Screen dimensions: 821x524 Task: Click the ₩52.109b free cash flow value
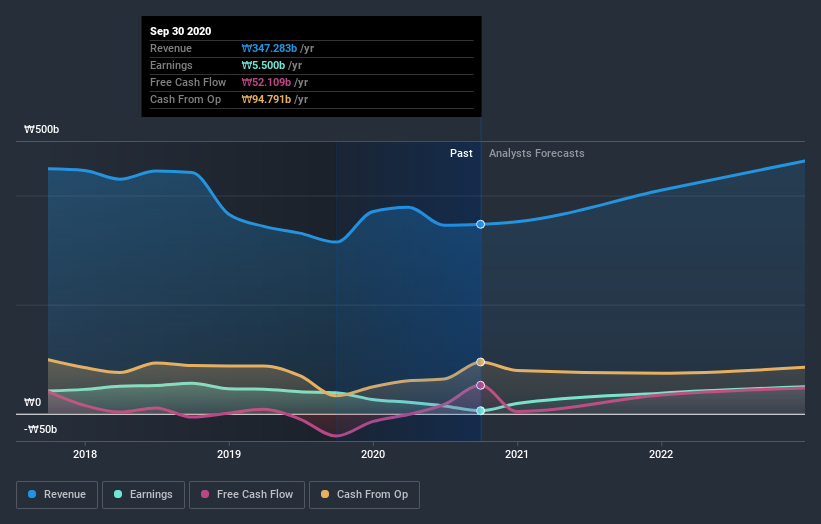266,83
